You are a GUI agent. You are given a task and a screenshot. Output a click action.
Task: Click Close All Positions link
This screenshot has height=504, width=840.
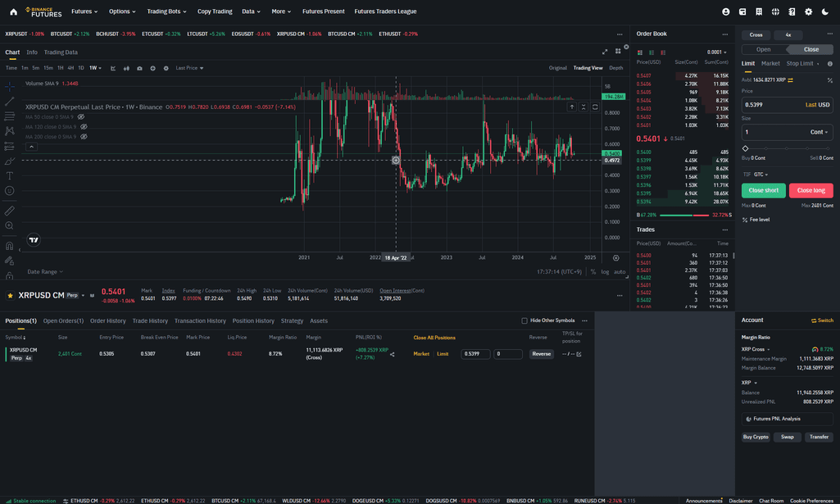coord(434,338)
